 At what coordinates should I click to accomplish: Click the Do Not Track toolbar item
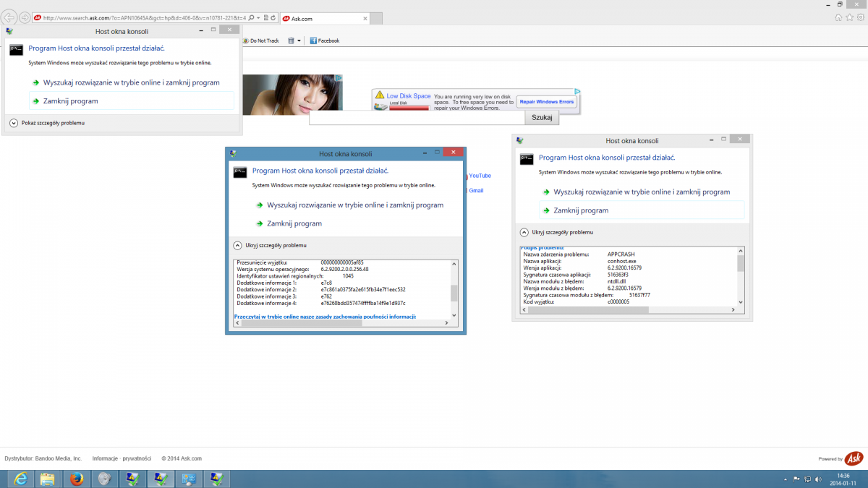point(261,40)
